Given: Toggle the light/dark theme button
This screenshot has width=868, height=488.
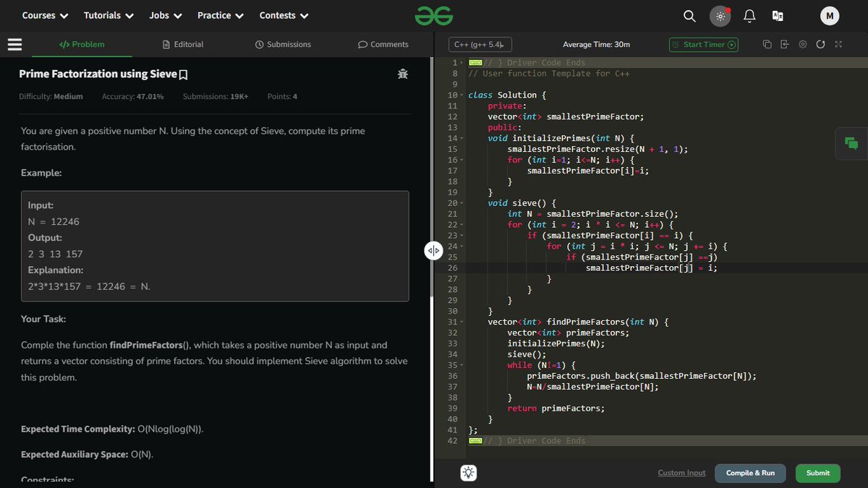Looking at the screenshot, I should point(720,16).
